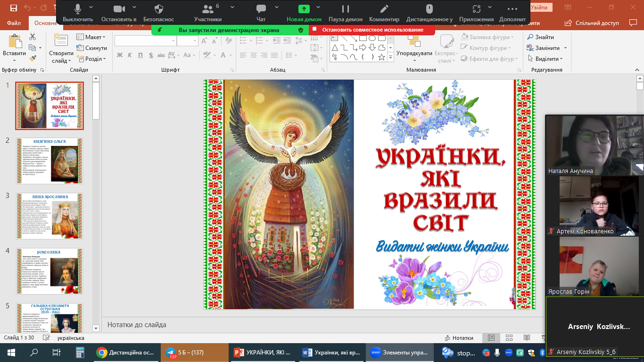
Task: Click slide thumbnail panel scrollbar
Action: (x=96, y=203)
